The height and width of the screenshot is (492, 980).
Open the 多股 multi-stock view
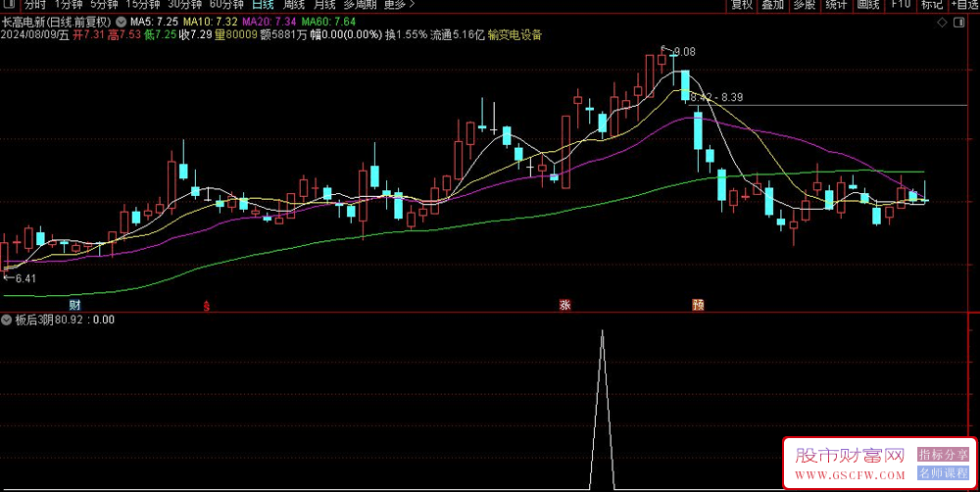(x=805, y=4)
